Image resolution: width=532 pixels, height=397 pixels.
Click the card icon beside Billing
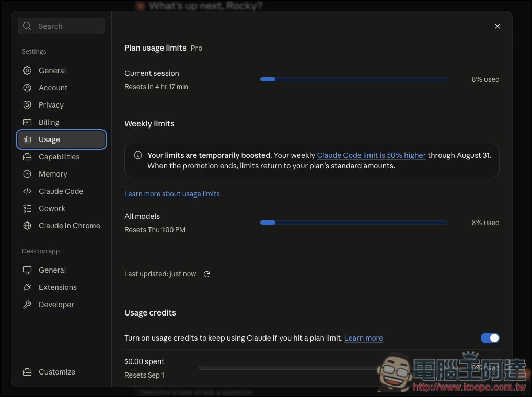(x=27, y=122)
